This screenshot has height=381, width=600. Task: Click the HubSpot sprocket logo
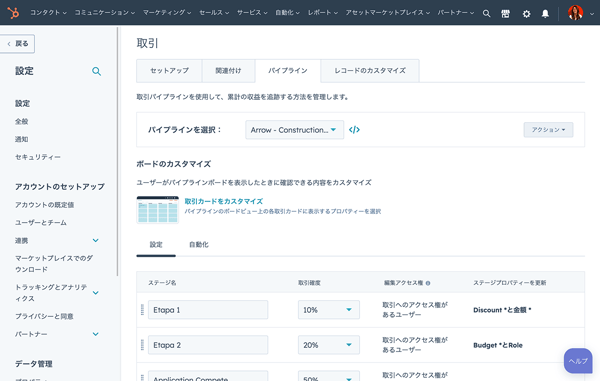pyautogui.click(x=13, y=13)
